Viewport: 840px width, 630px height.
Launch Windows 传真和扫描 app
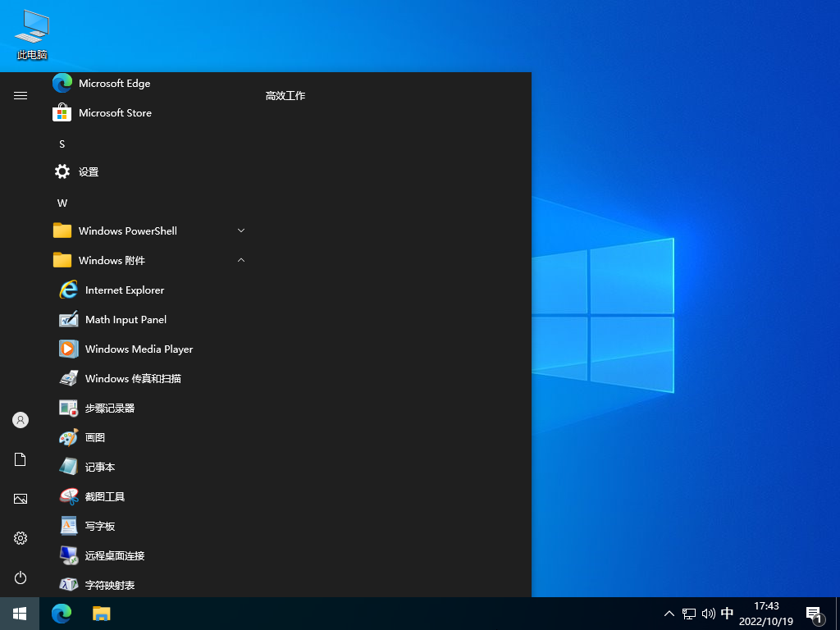pyautogui.click(x=133, y=379)
